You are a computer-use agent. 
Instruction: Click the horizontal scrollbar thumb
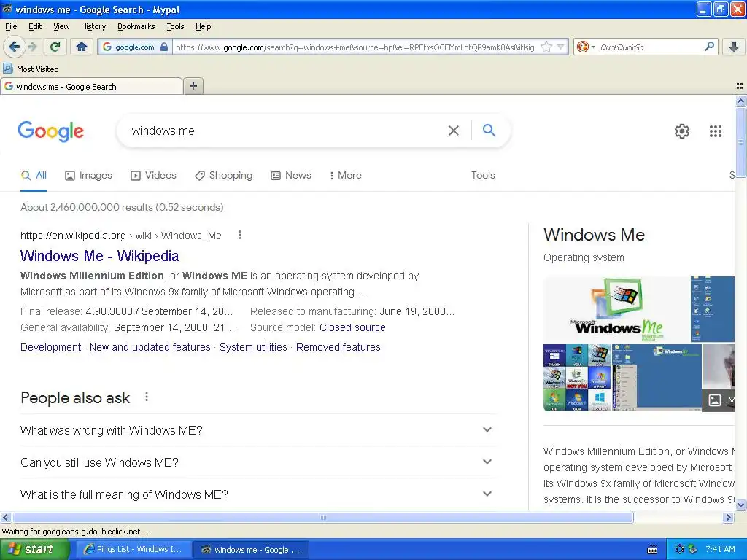point(322,517)
